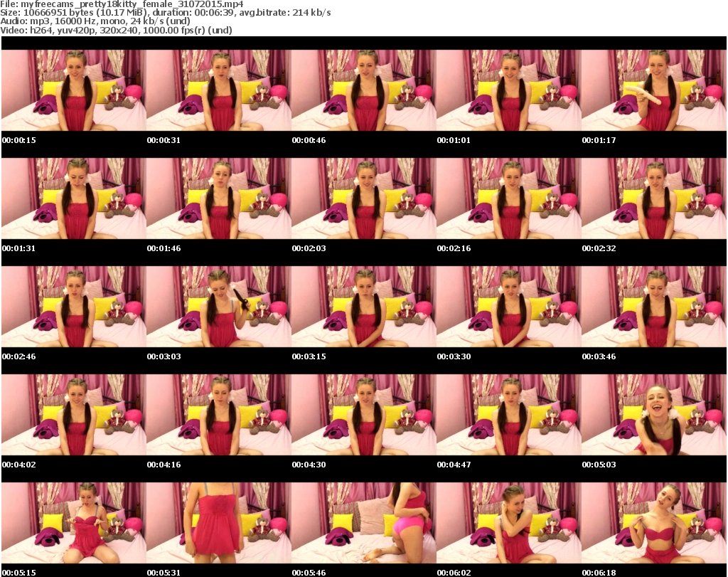Select the thumbnail frame labeled 00:01:46
This screenshot has width=728, height=577.
pyautogui.click(x=219, y=198)
